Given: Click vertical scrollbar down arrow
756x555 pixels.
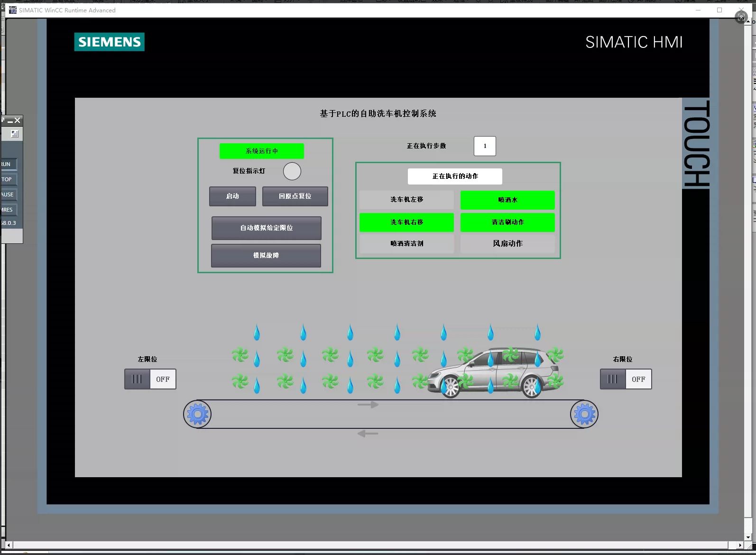Looking at the screenshot, I should (748, 537).
